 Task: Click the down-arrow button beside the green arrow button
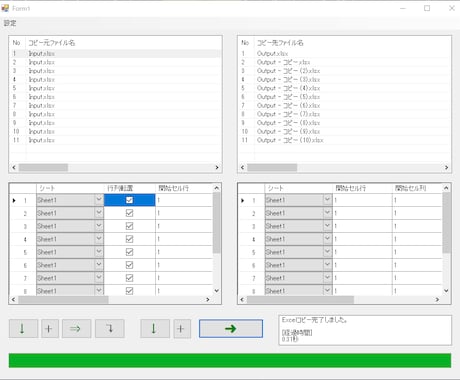pyautogui.click(x=155, y=329)
